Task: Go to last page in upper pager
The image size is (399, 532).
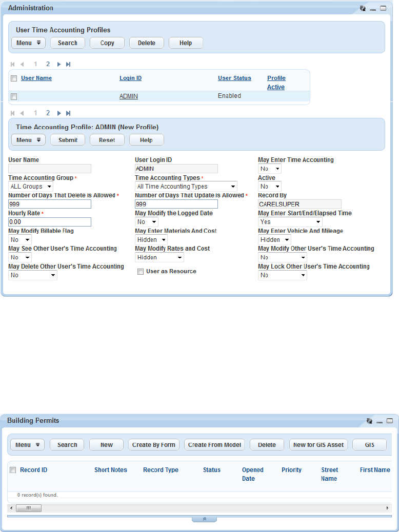Action: pyautogui.click(x=68, y=64)
